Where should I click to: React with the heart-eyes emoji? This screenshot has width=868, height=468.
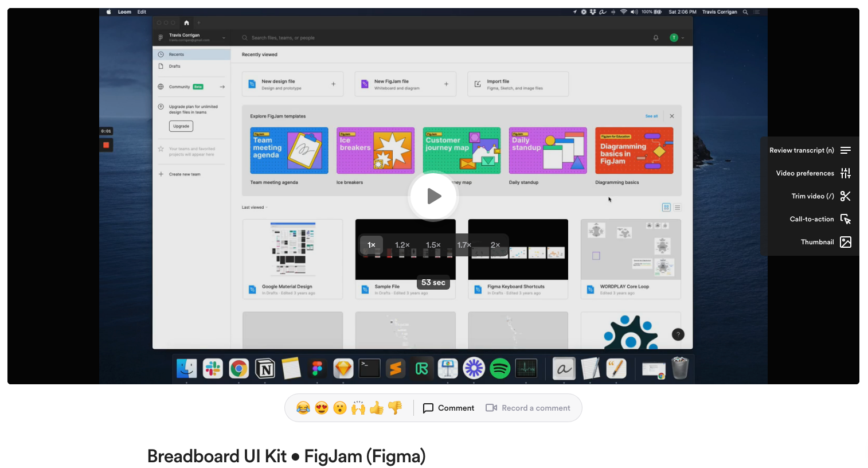322,408
